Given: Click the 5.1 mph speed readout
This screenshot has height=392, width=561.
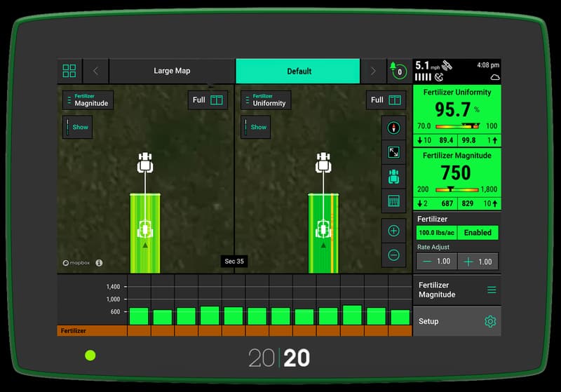Looking at the screenshot, I should [x=427, y=65].
